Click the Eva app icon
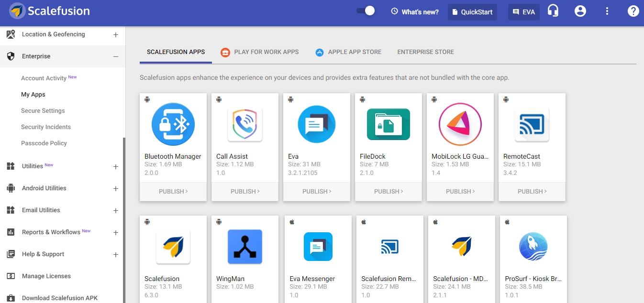Image resolution: width=644 pixels, height=303 pixels. click(317, 124)
